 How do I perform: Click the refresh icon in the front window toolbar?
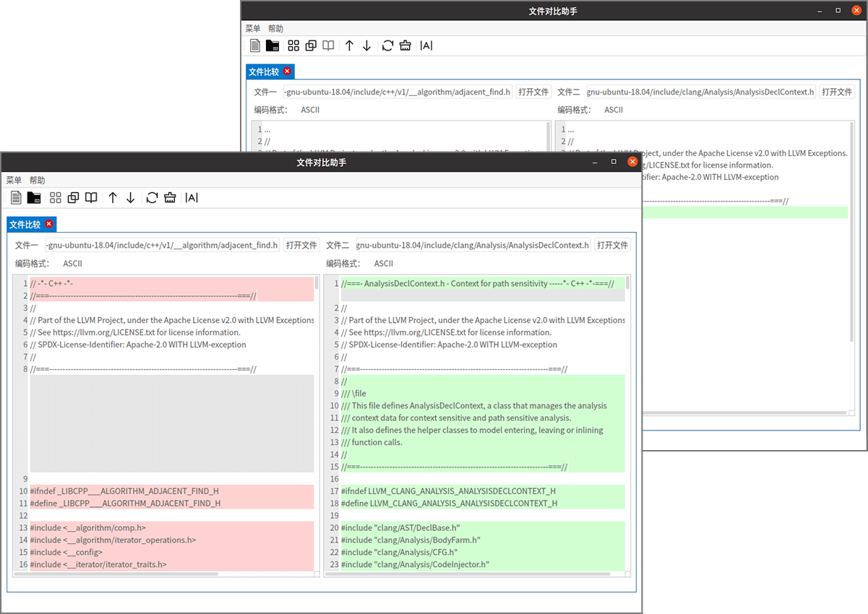click(x=152, y=198)
